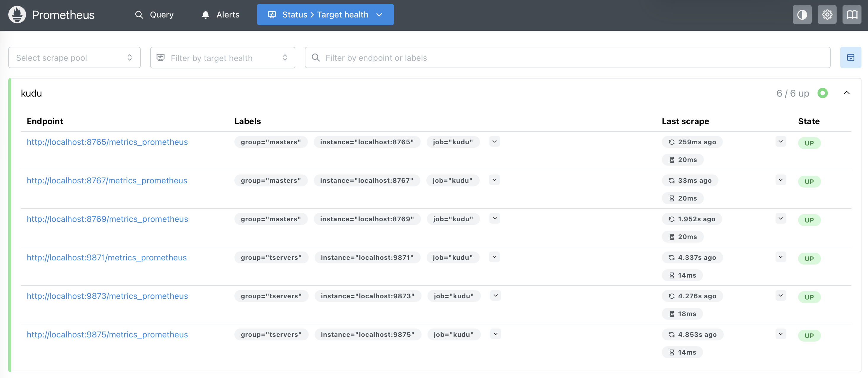Expand labels for the localhost:9871 target
Viewport: 868px width, 378px height.
494,257
